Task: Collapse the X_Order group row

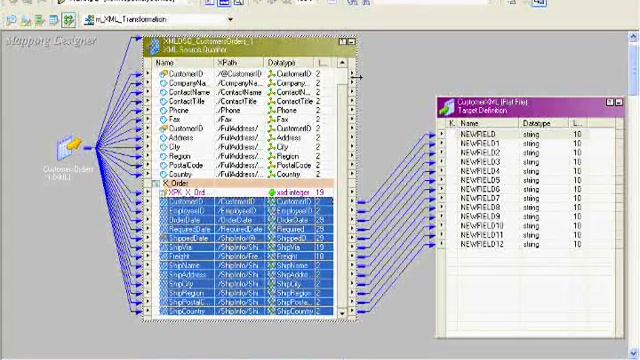Action: point(156,184)
